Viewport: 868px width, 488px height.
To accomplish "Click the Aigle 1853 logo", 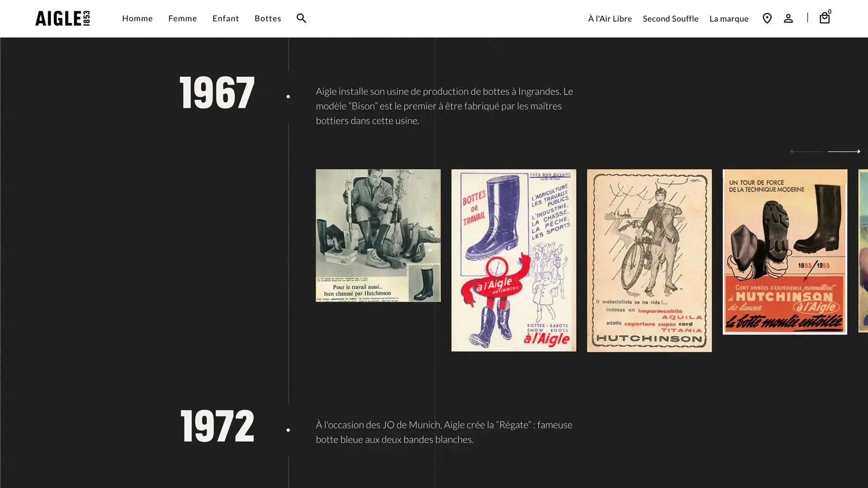I will (62, 18).
